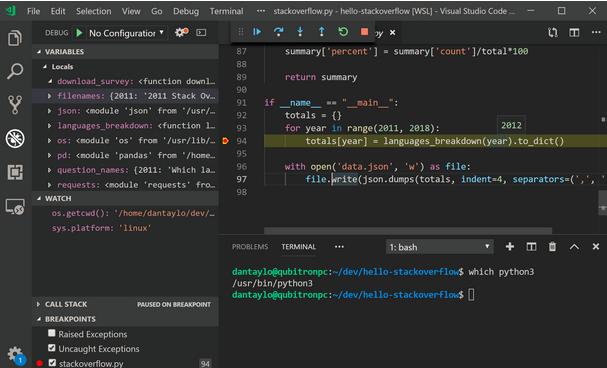Screen dimensions: 607x368
Task: Grab the debug toolbar drag handle
Action: pyautogui.click(x=240, y=32)
